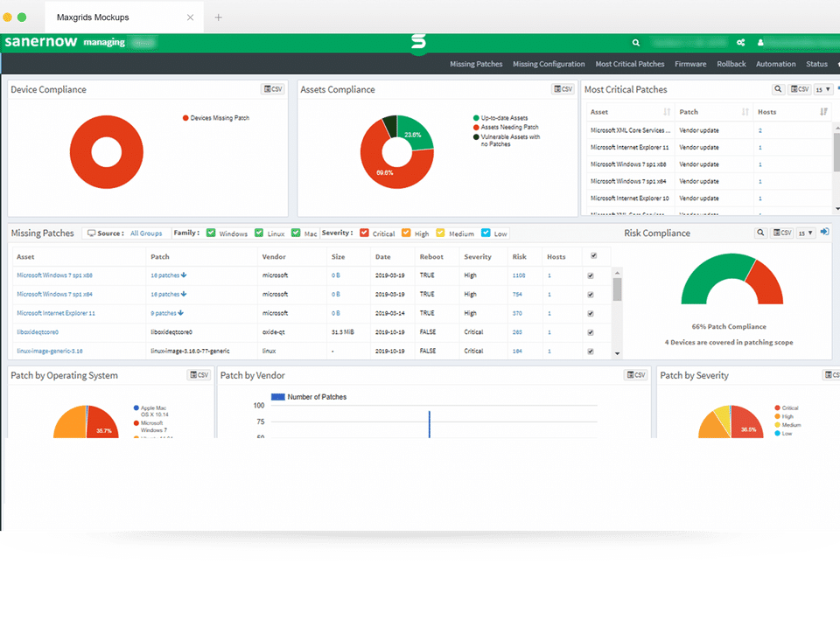Click the monitor icon beside Source label

92,233
